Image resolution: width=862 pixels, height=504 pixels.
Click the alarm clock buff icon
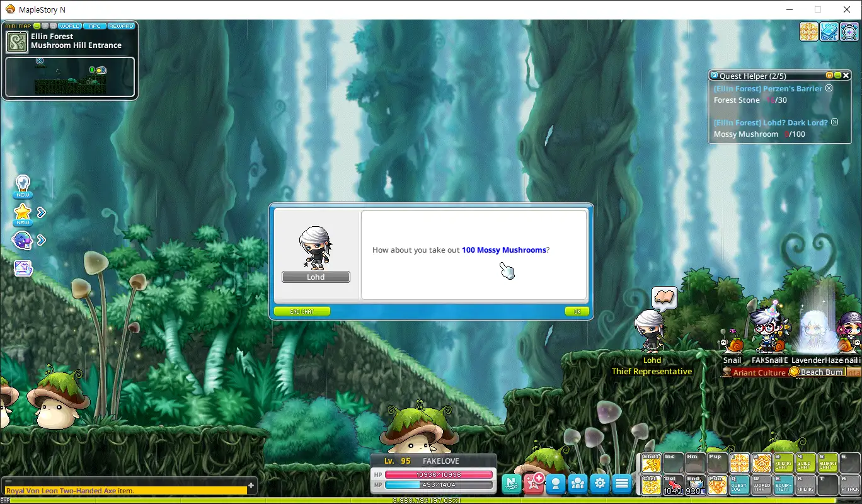849,31
